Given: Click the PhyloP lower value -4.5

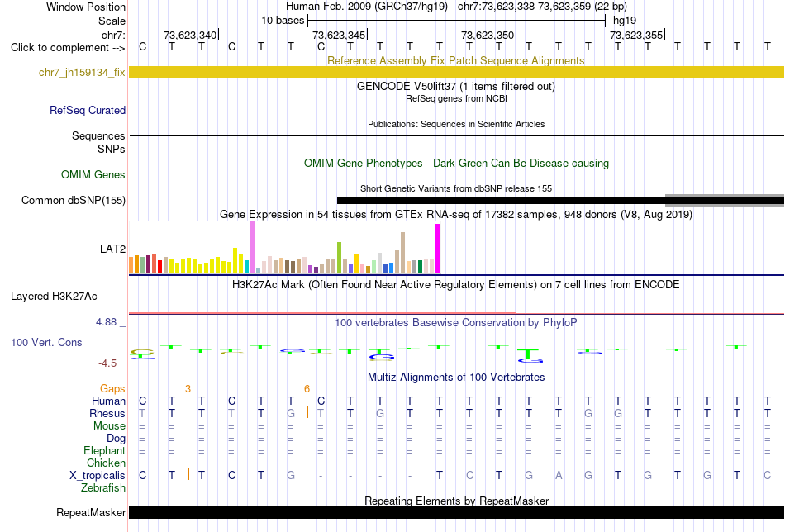Looking at the screenshot, I should click(107, 363).
